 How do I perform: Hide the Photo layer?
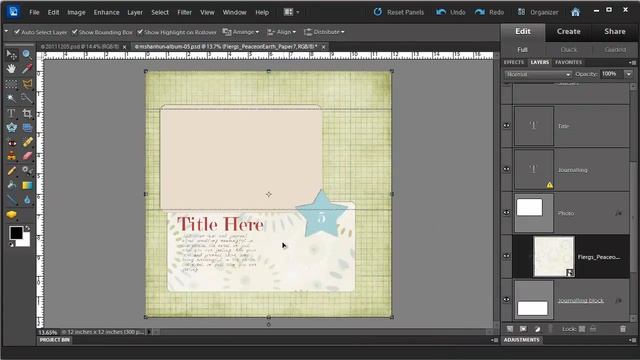coord(507,213)
